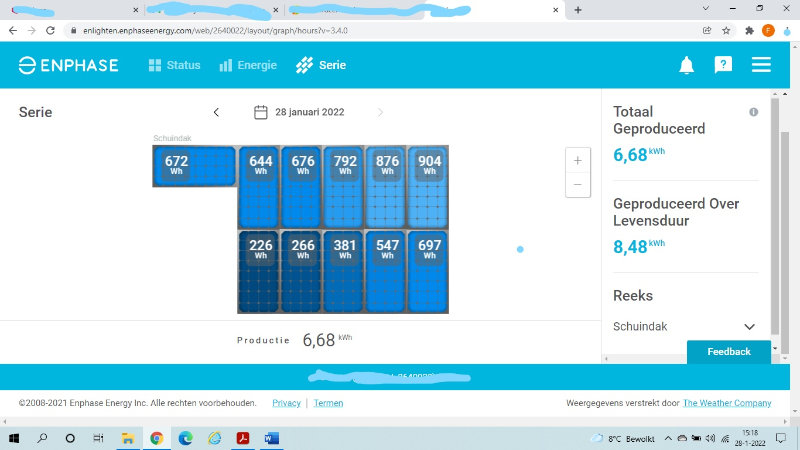Click the Feedback button
Viewport: 800px width, 450px height.
click(x=728, y=352)
